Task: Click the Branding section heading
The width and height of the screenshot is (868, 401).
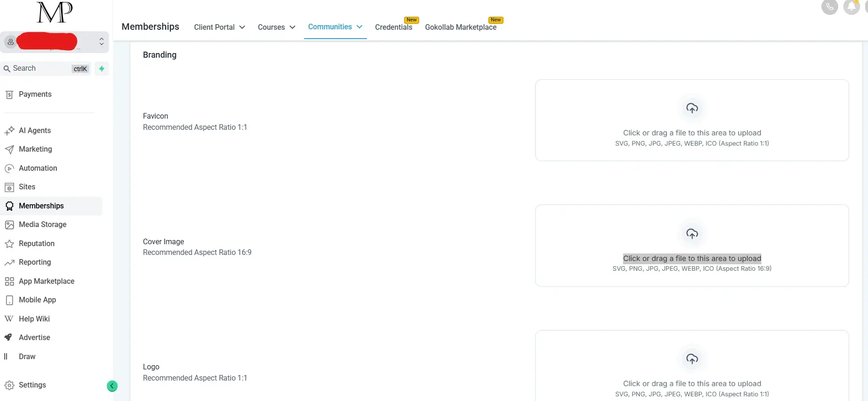Action: (x=160, y=55)
